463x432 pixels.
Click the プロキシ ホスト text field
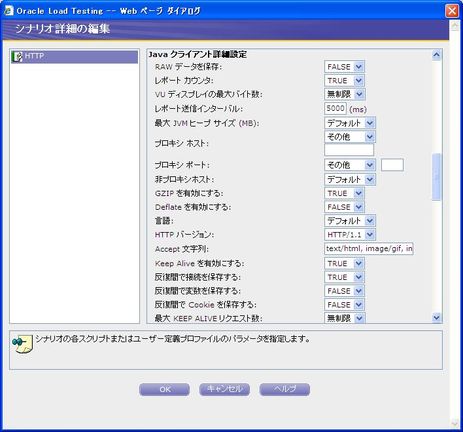tap(349, 150)
